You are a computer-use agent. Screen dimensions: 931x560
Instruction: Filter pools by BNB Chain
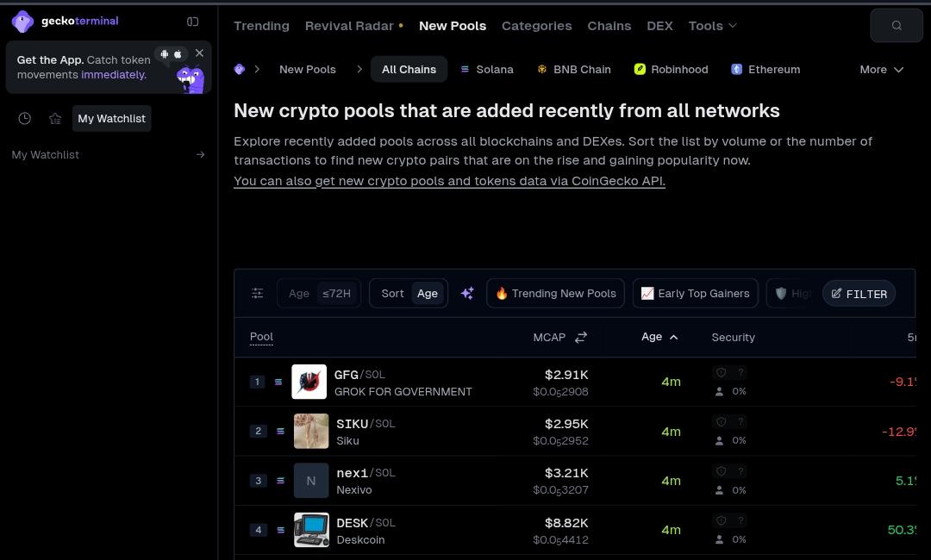573,70
